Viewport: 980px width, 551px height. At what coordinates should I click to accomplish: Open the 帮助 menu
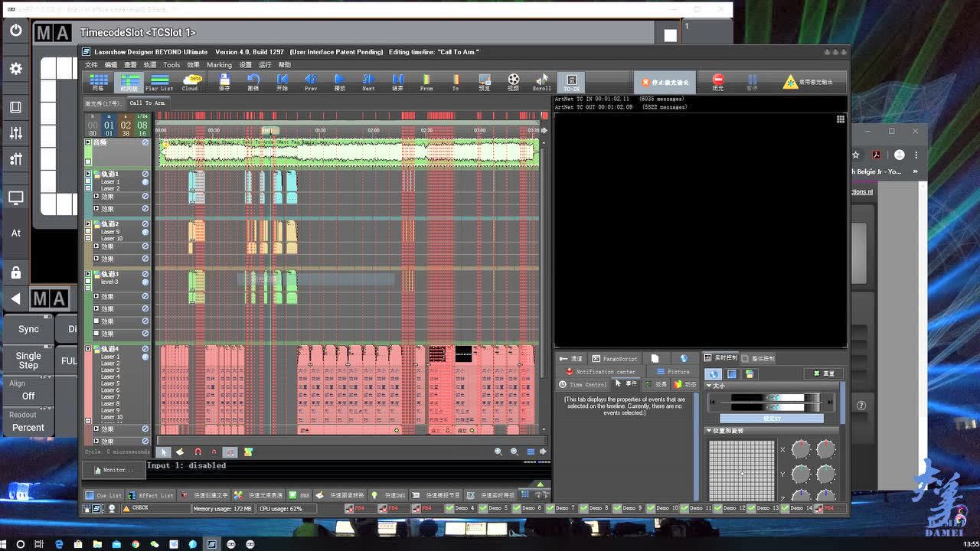285,65
